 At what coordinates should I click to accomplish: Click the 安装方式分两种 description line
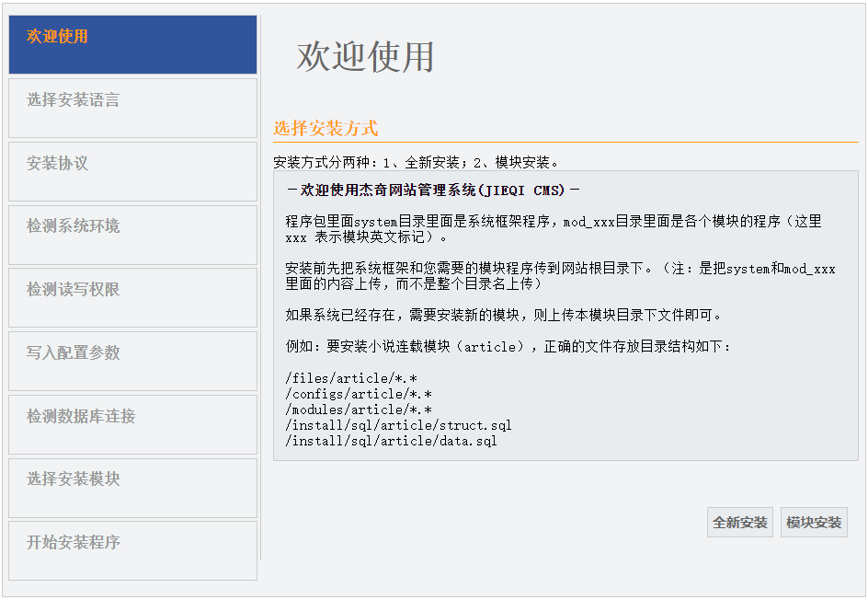pyautogui.click(x=417, y=163)
